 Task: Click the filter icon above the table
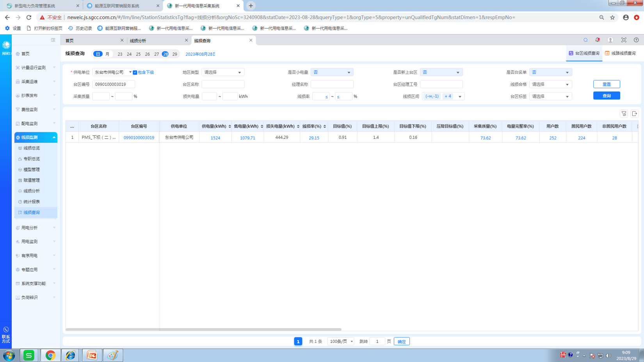tap(624, 114)
